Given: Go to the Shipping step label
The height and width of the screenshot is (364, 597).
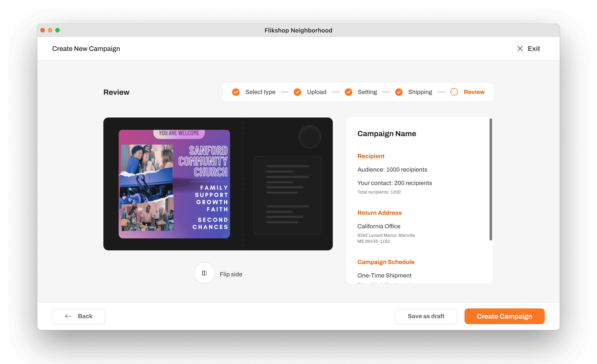Looking at the screenshot, I should pyautogui.click(x=420, y=92).
